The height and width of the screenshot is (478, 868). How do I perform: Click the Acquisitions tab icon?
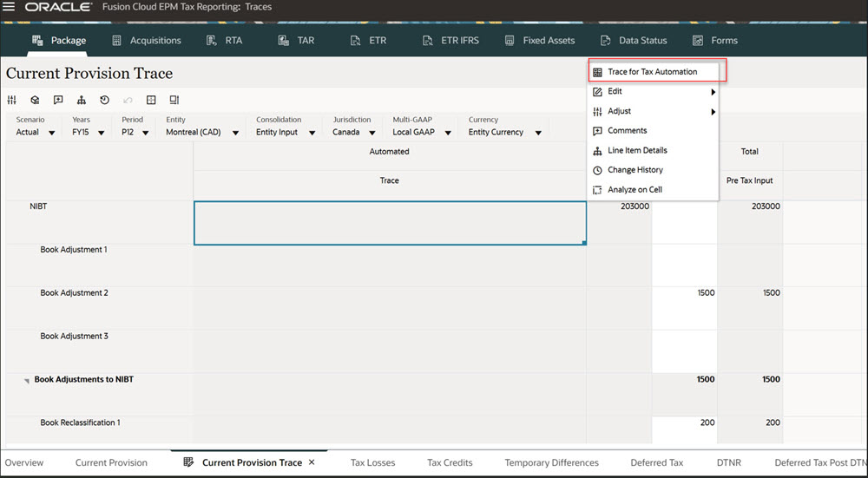coord(117,41)
